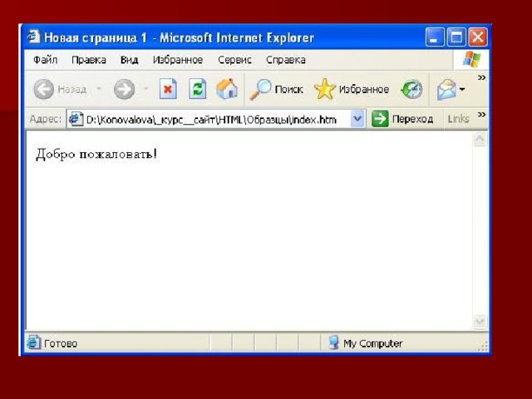
Task: Refresh the page with green arrows icon
Action: 198,89
